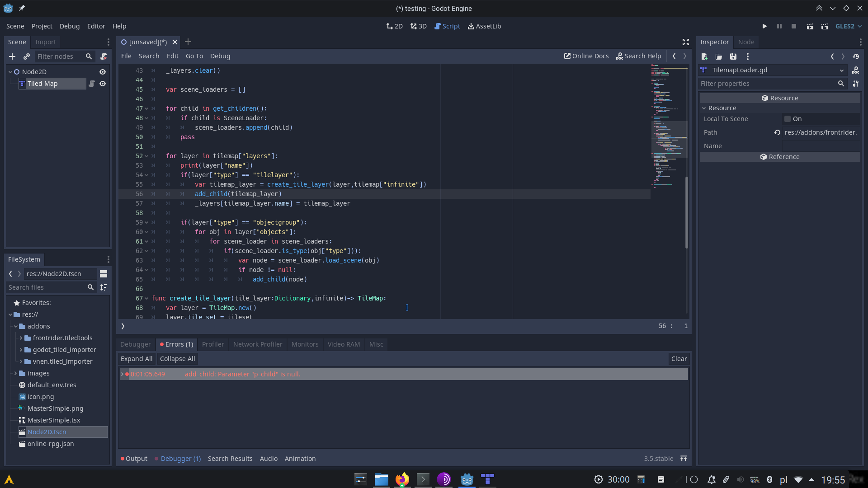Enable the Local To Scene checkbox
Viewport: 868px width, 488px height.
[x=788, y=118]
